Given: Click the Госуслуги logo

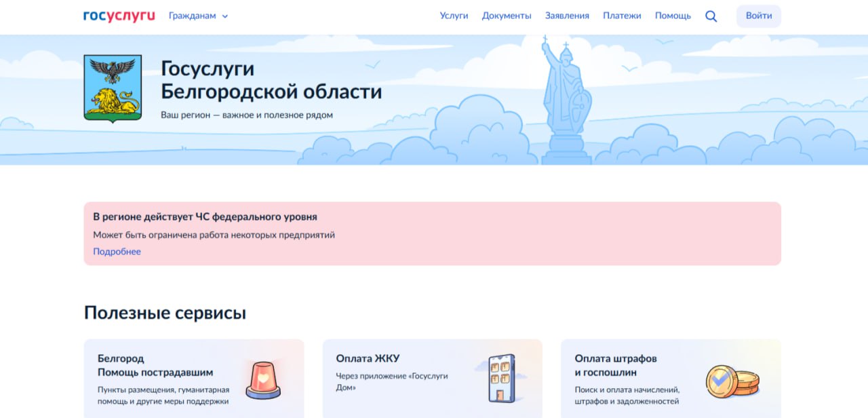Looking at the screenshot, I should pyautogui.click(x=119, y=16).
